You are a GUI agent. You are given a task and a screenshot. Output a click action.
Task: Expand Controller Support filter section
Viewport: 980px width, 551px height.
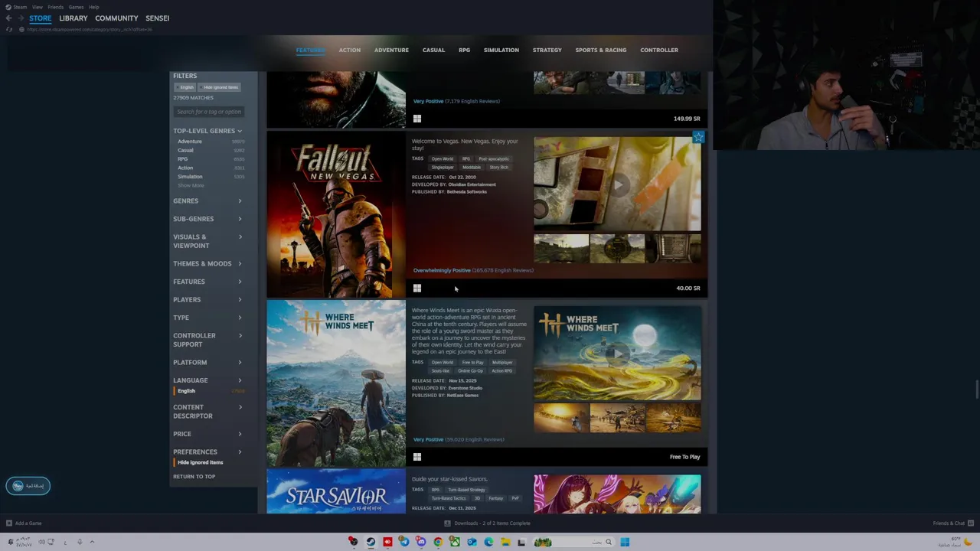(207, 340)
